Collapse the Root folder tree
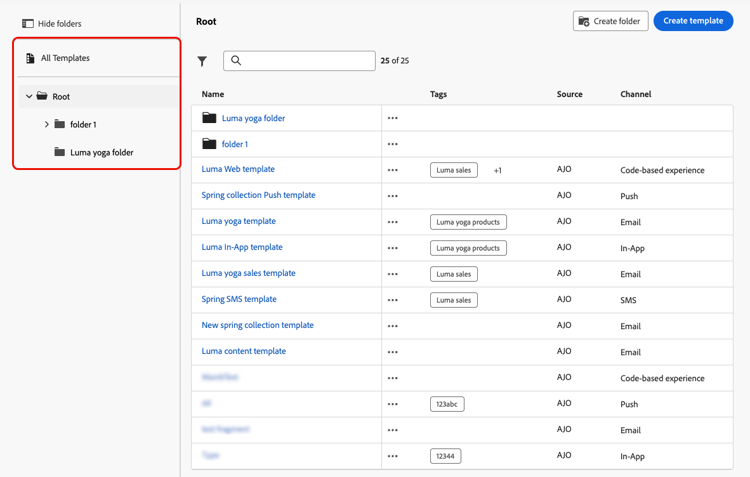750x477 pixels. (29, 96)
